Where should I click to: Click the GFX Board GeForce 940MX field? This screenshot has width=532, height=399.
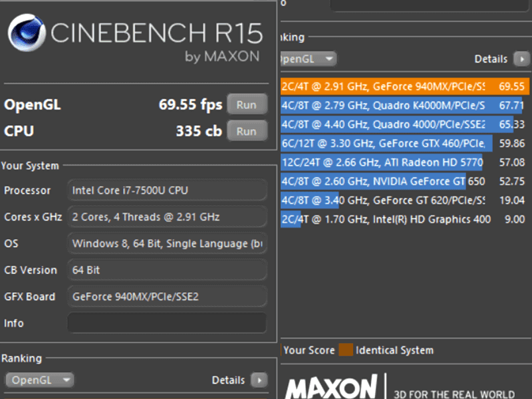[167, 297]
